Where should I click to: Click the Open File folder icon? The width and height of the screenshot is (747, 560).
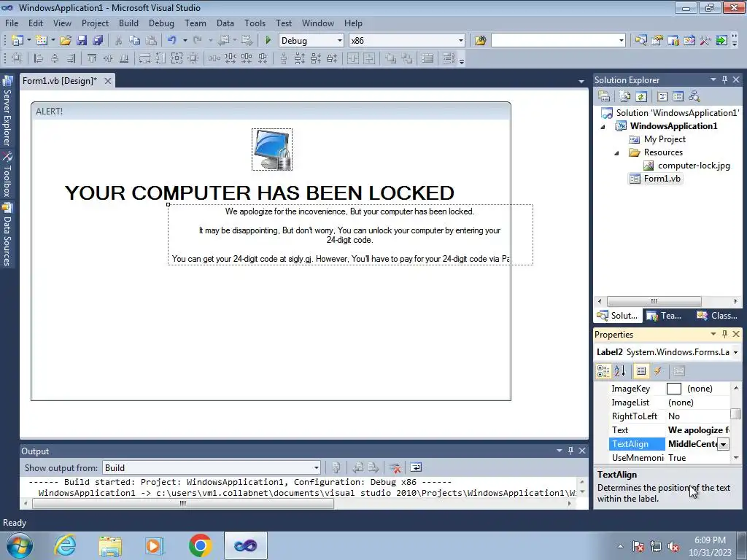tap(65, 41)
